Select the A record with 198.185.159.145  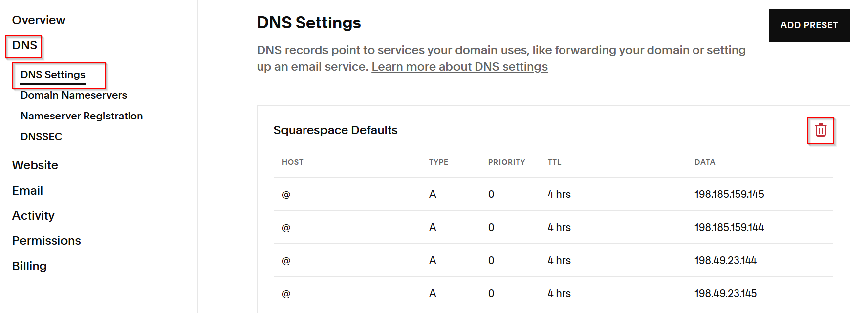[729, 195]
